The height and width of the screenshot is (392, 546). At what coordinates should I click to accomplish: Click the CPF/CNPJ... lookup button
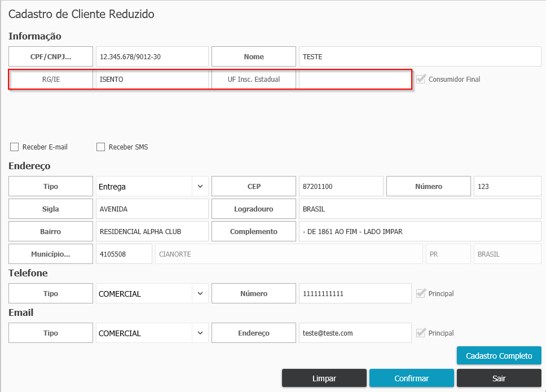pos(51,56)
